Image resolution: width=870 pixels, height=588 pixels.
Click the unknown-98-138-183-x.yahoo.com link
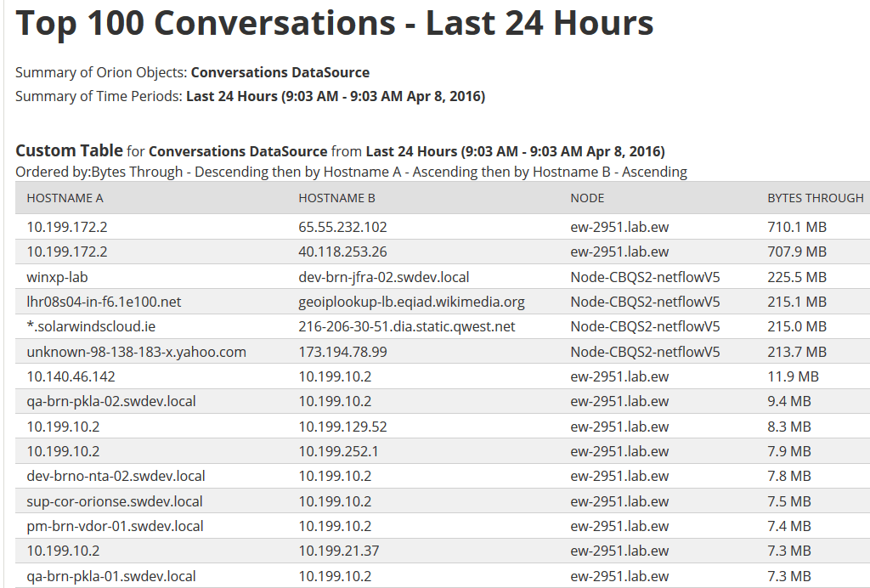[x=113, y=351]
